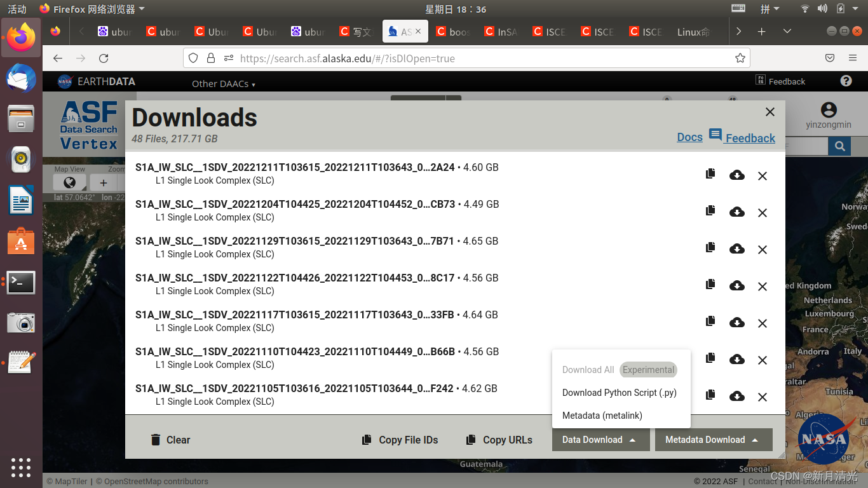The height and width of the screenshot is (488, 868).
Task: Click the search magnifier icon
Action: point(839,146)
